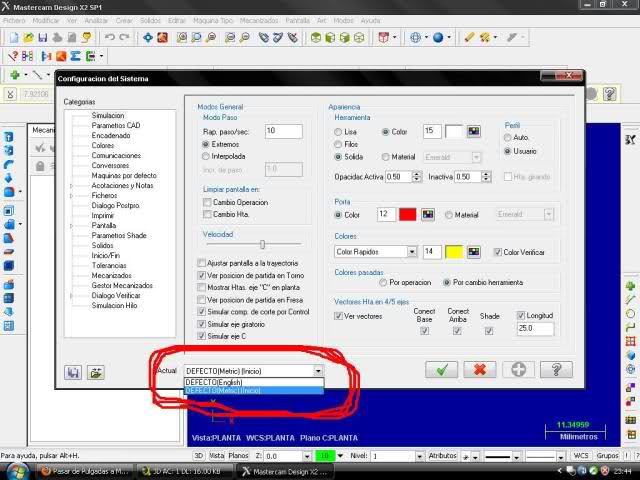Expand the Acotaciones y Notas tree node
The image size is (640, 480).
pos(71,186)
